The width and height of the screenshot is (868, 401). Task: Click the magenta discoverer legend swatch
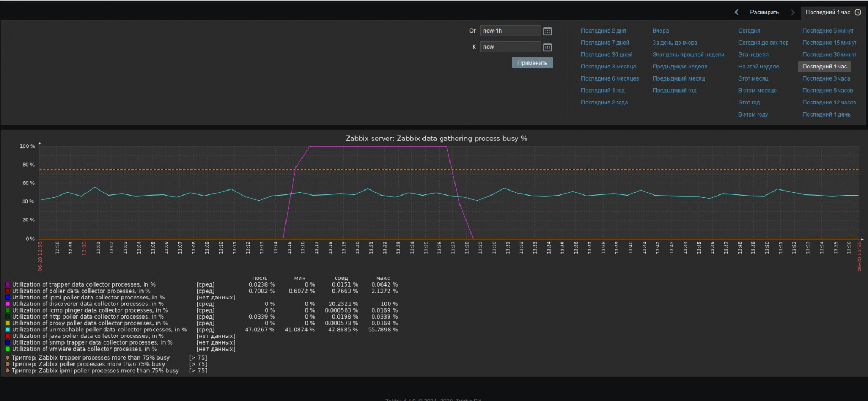8,304
